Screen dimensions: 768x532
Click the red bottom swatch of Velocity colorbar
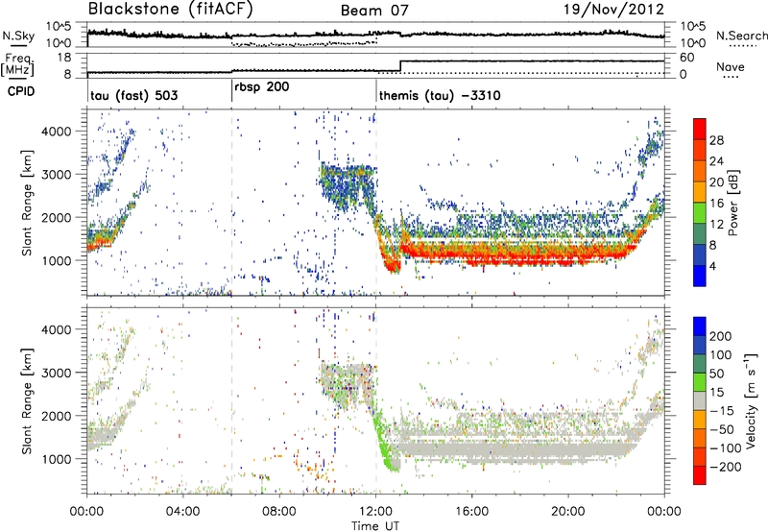coord(700,475)
